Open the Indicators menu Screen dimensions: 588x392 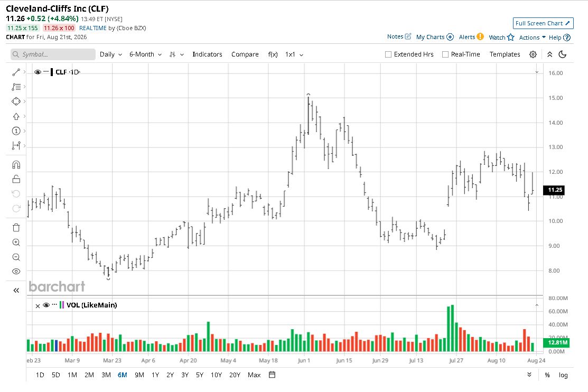tap(208, 54)
